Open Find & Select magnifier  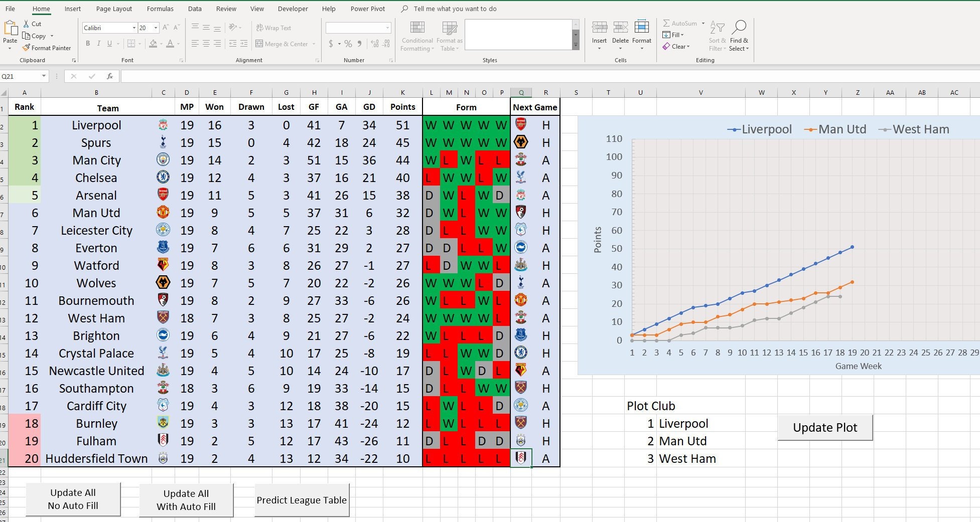coord(739,36)
